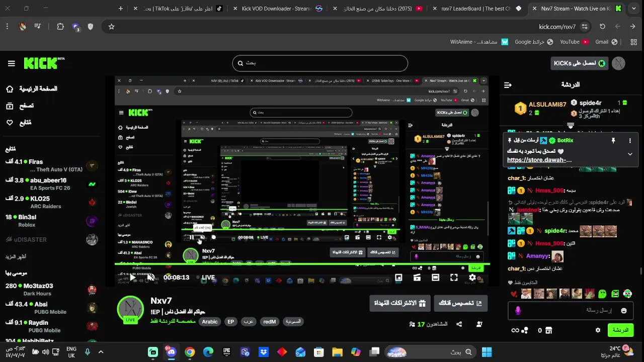The width and height of the screenshot is (644, 362).
Task: Select the السعودية stream tag
Action: click(293, 322)
